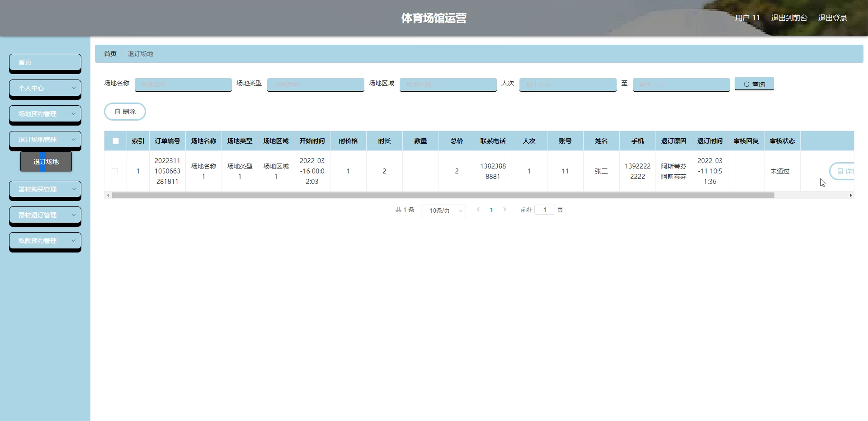Focus the 场地类型 search input
Image resolution: width=868 pixels, height=421 pixels.
316,84
